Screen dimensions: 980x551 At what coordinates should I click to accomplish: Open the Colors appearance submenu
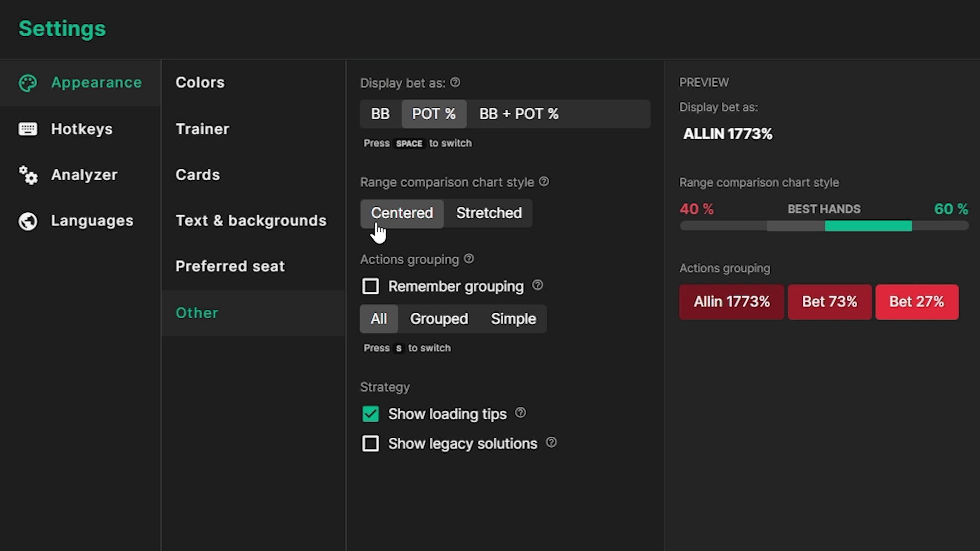point(200,82)
